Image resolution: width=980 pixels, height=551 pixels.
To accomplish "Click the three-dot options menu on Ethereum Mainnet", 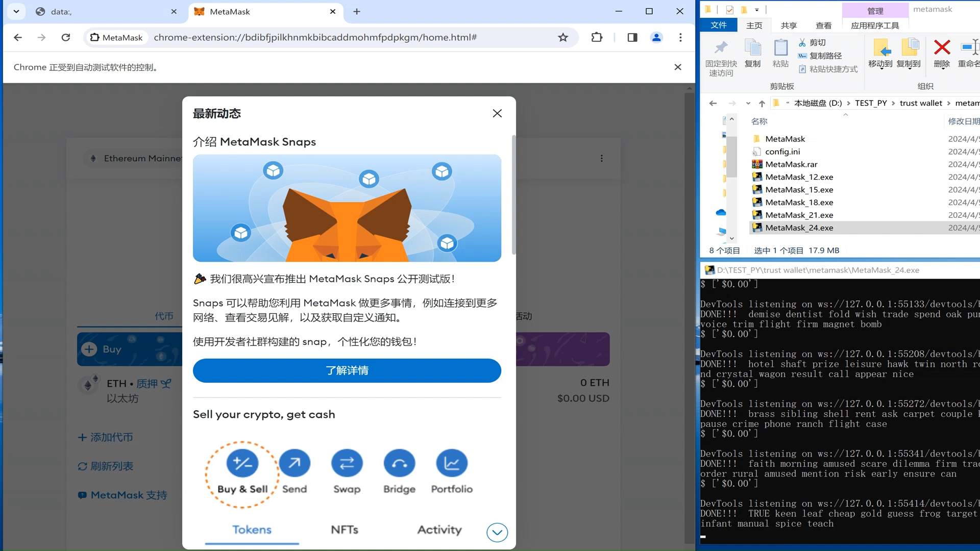I will 602,158.
